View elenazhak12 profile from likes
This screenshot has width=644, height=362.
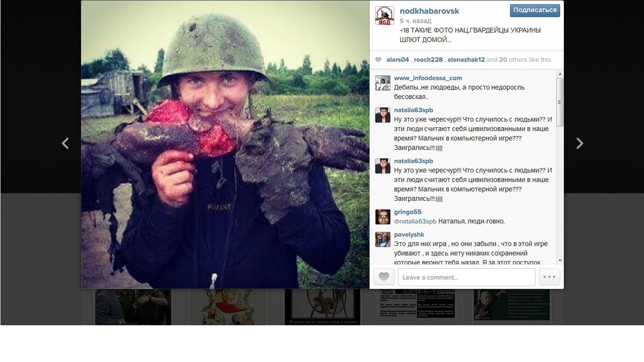(466, 60)
